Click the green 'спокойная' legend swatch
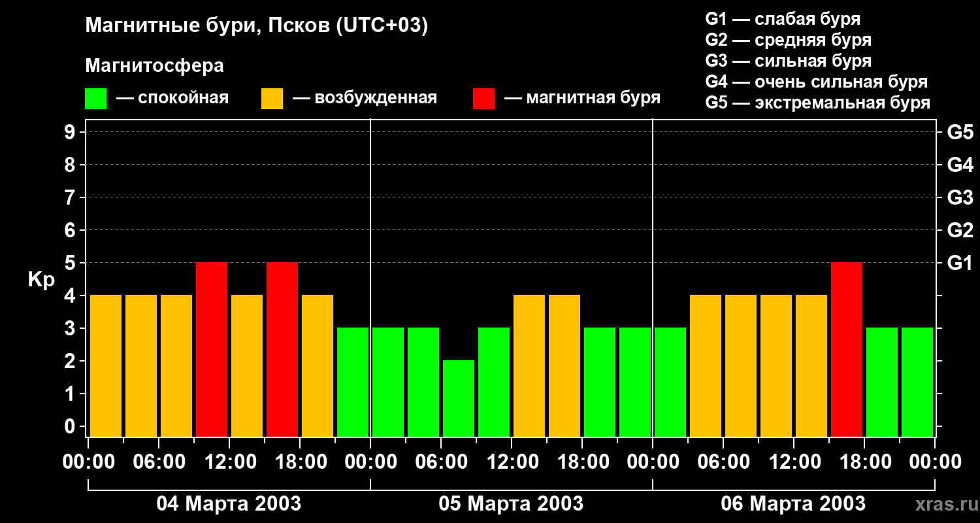Viewport: 980px width, 523px height. (x=95, y=99)
